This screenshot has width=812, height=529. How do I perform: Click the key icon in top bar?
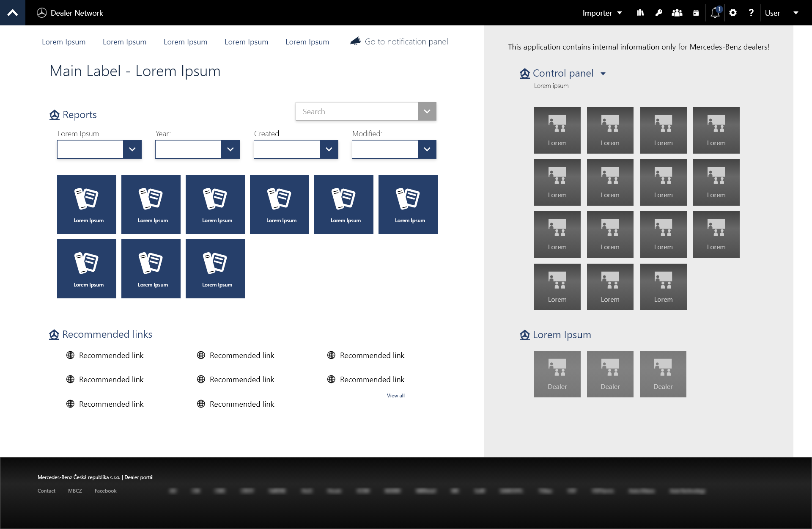pyautogui.click(x=658, y=13)
